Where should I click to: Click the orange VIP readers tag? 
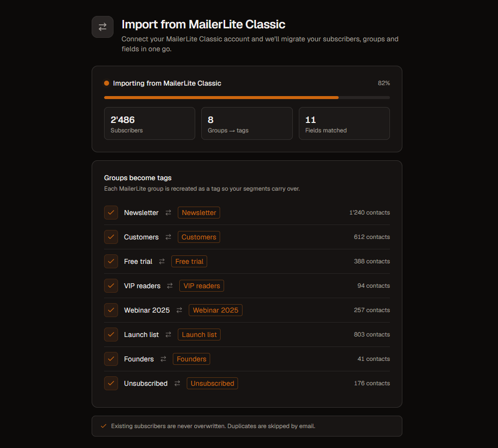(x=202, y=286)
